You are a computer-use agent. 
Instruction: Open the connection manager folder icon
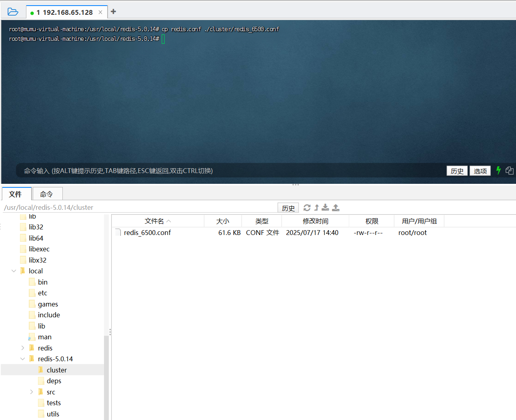[12, 12]
